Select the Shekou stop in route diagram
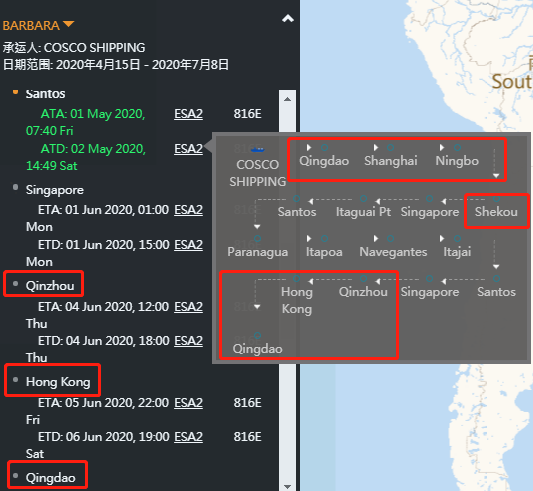 pos(496,211)
